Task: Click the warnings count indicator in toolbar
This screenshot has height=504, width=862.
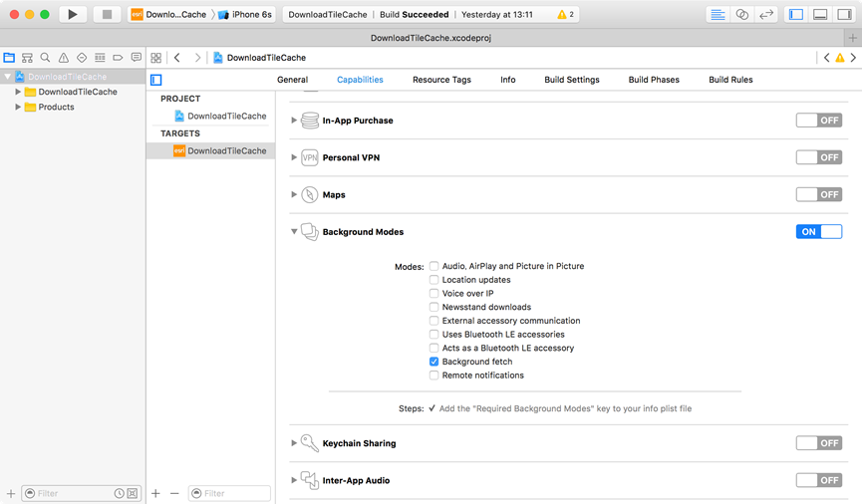Action: 566,14
